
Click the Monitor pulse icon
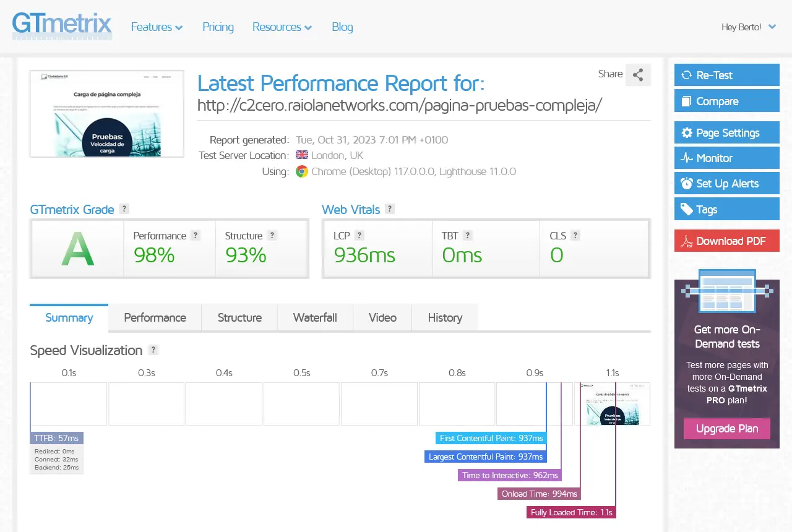point(686,158)
